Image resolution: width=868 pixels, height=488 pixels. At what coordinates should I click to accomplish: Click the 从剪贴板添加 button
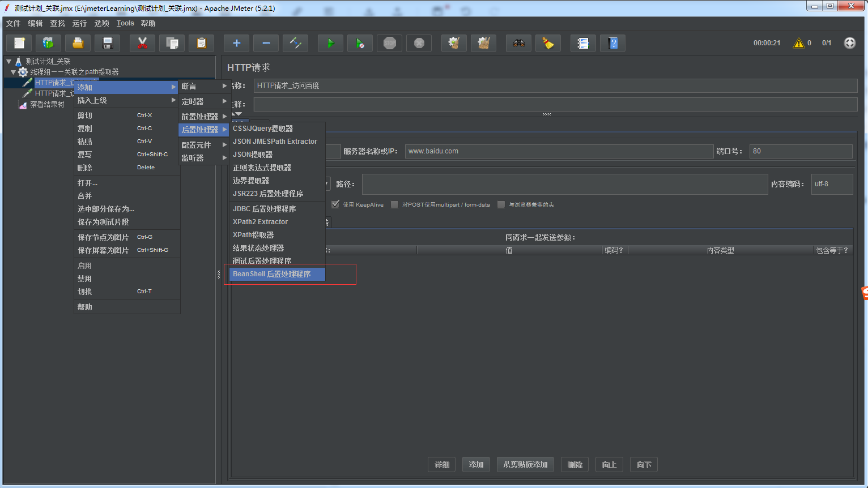tap(525, 464)
